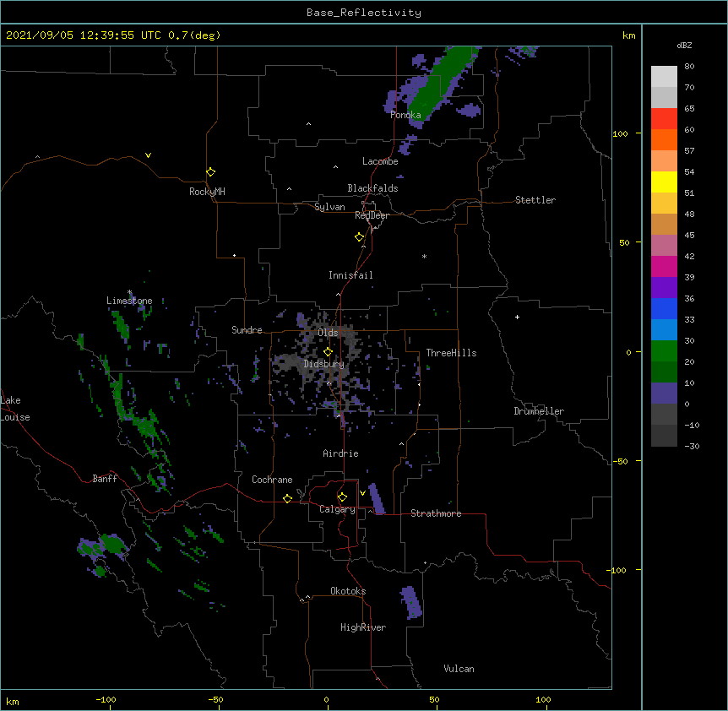Click the Calgary city label

pyautogui.click(x=337, y=509)
